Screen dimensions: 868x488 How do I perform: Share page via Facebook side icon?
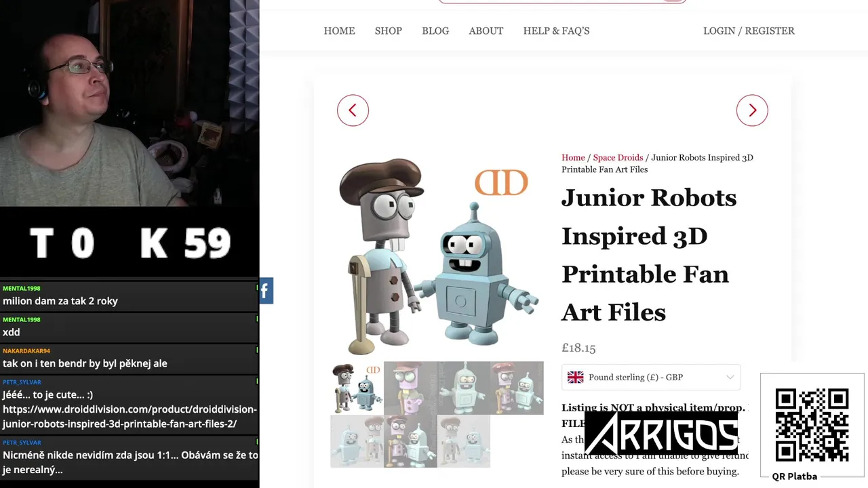click(266, 291)
